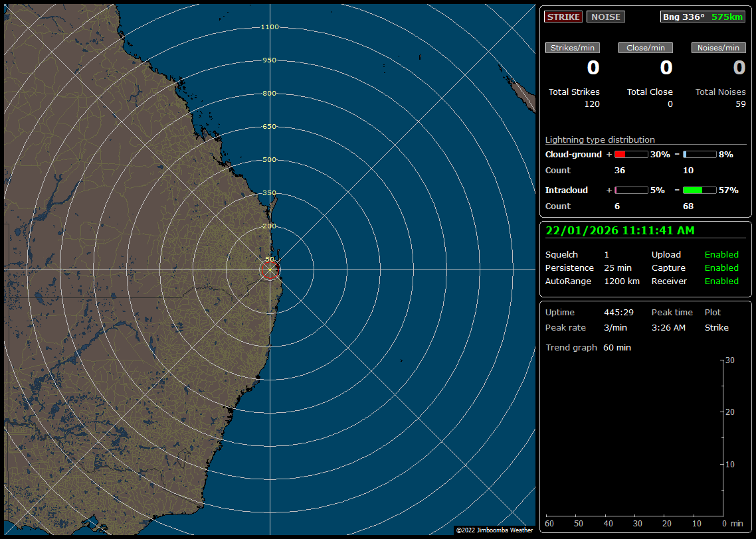This screenshot has width=756, height=539.
Task: Click the trend graph y-axis 30 label
Action: coord(730,360)
